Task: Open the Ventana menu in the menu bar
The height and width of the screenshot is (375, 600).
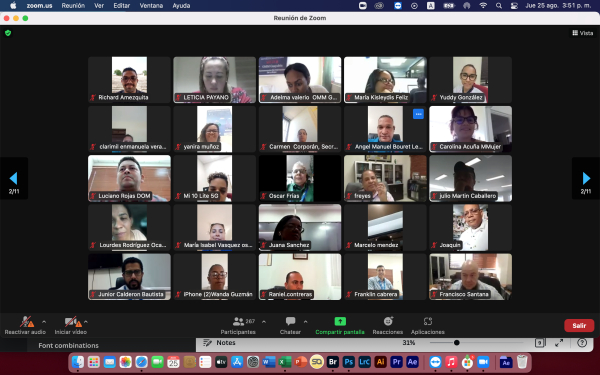Action: 151,6
